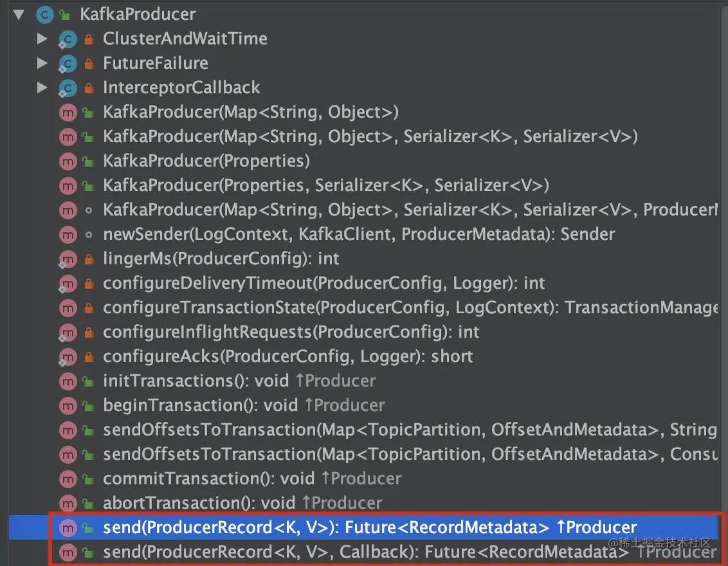Image resolution: width=728 pixels, height=566 pixels.
Task: Click the ClusterAndWaitTime class icon
Action: tap(68, 39)
